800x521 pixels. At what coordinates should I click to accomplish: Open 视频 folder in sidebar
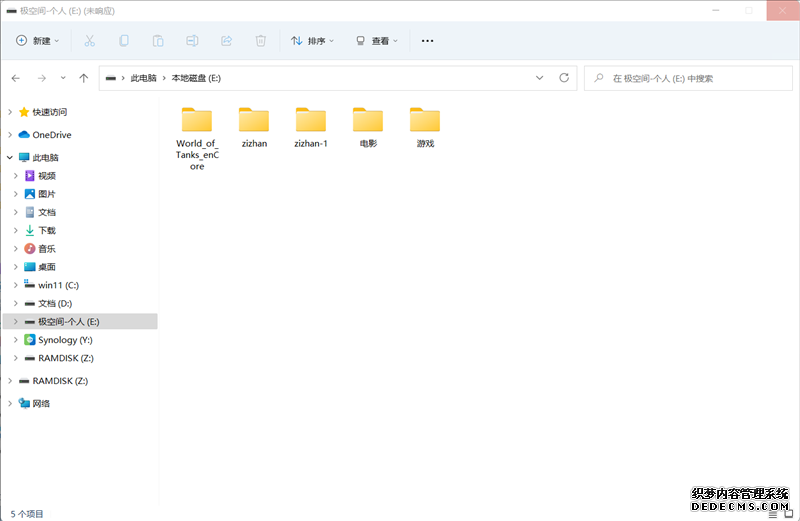[x=46, y=176]
